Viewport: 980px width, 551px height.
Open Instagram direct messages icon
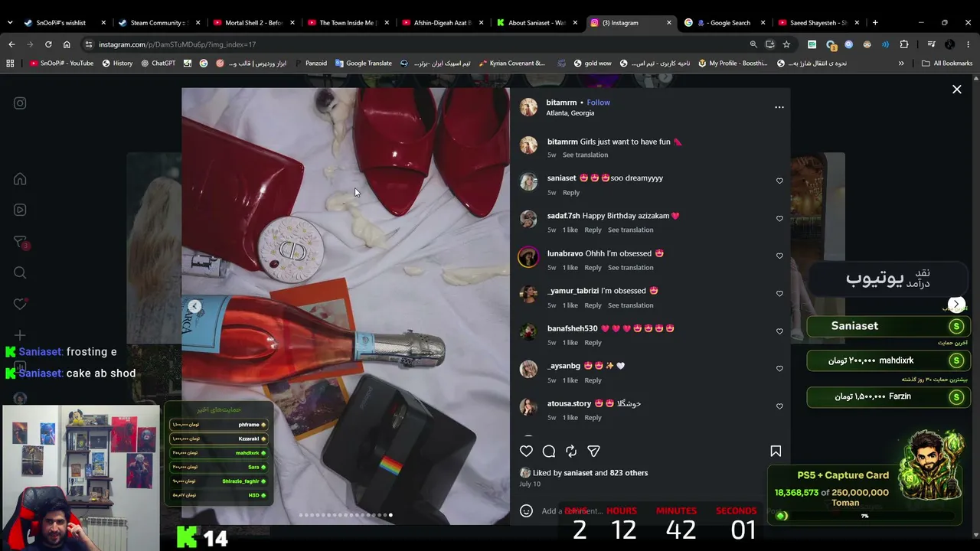(x=20, y=243)
